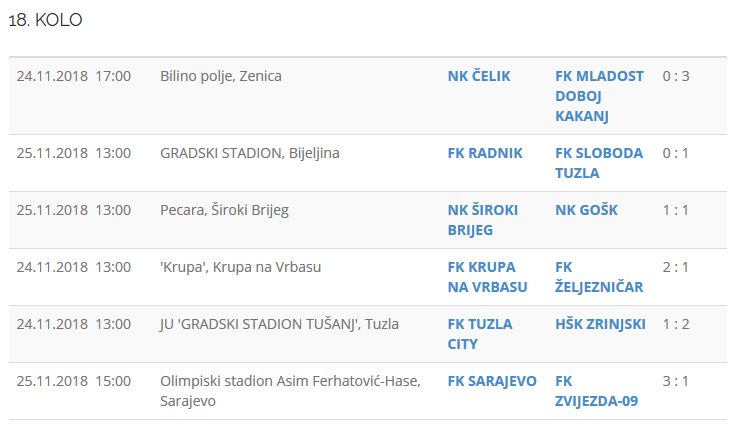Open the FK Sarajevo team page
Image resolution: width=735 pixels, height=431 pixels.
pyautogui.click(x=492, y=381)
